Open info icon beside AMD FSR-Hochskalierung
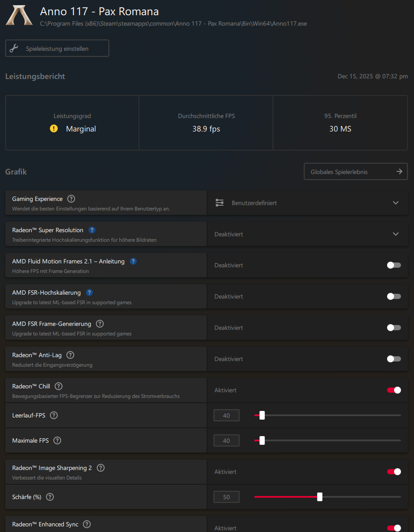This screenshot has width=414, height=532. pyautogui.click(x=89, y=292)
